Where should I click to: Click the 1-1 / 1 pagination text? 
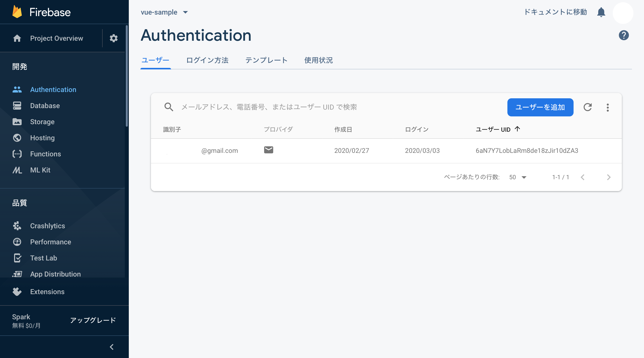[x=560, y=177]
